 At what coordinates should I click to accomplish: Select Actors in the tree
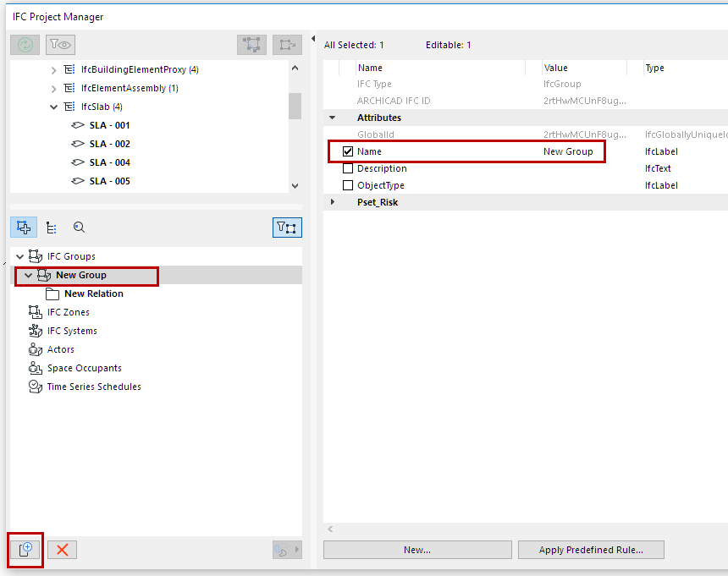(x=60, y=349)
